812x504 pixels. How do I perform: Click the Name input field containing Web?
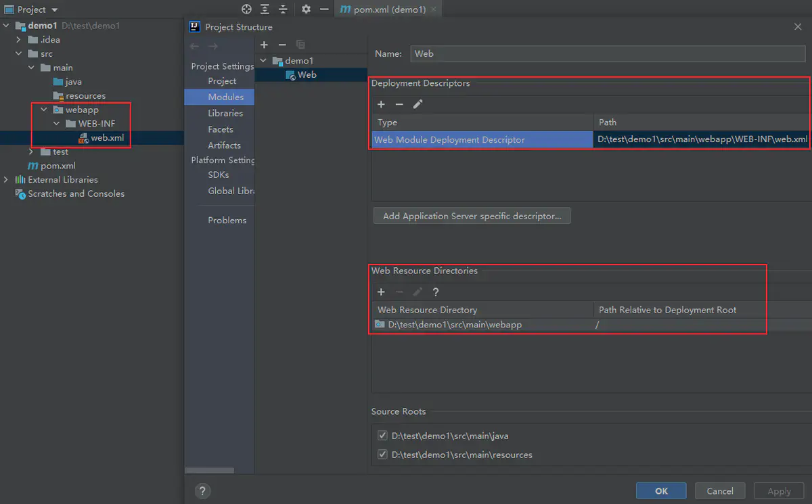(x=608, y=53)
